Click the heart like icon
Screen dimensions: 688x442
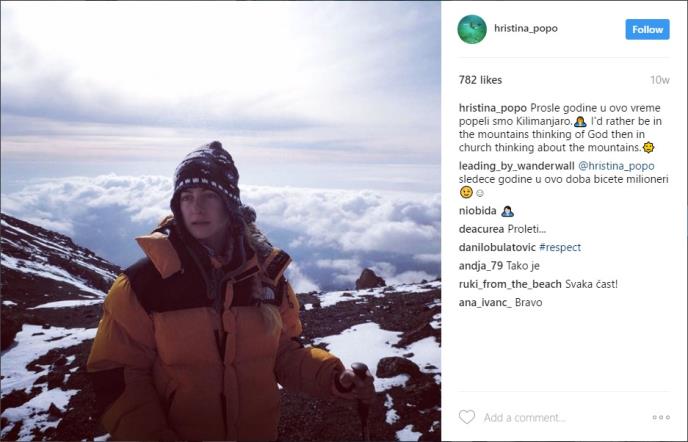tap(467, 417)
